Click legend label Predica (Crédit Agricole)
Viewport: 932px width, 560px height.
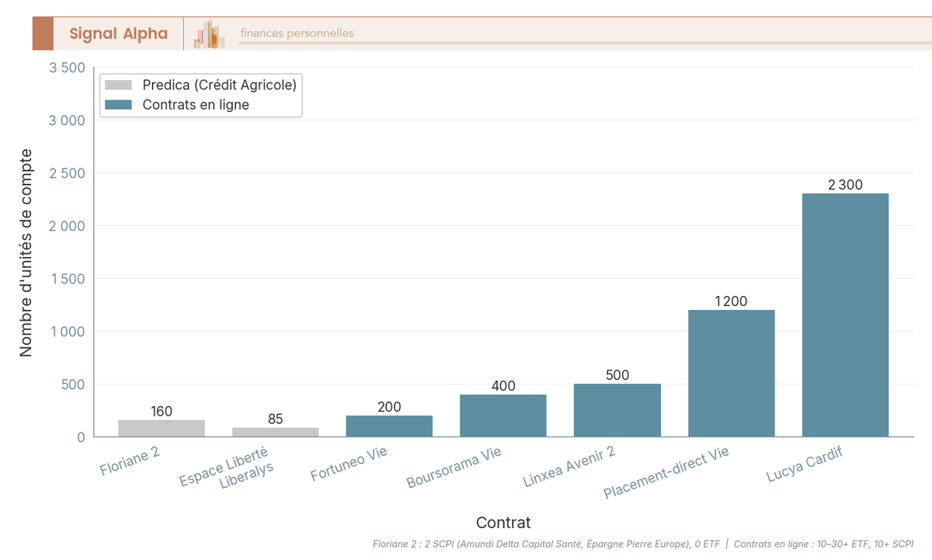pyautogui.click(x=220, y=85)
